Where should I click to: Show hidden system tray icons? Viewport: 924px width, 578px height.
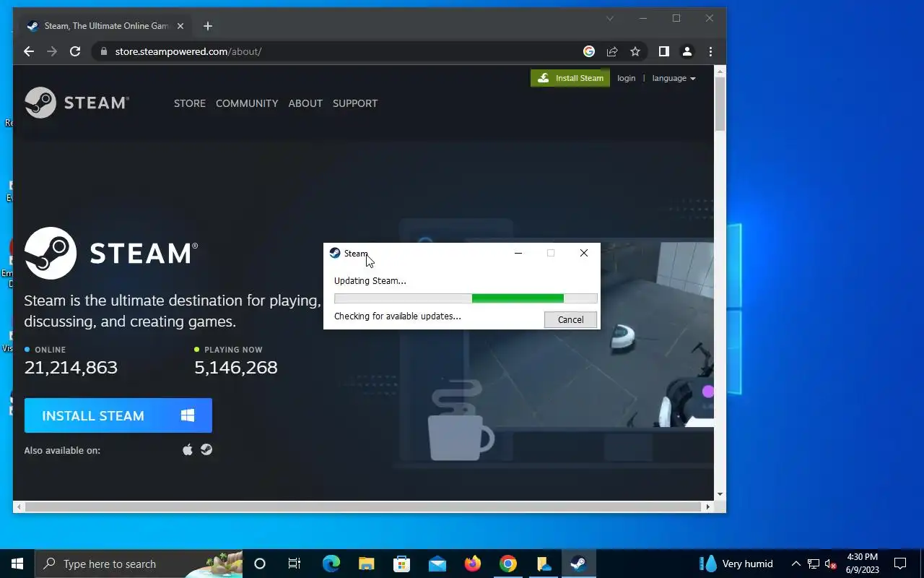click(796, 564)
